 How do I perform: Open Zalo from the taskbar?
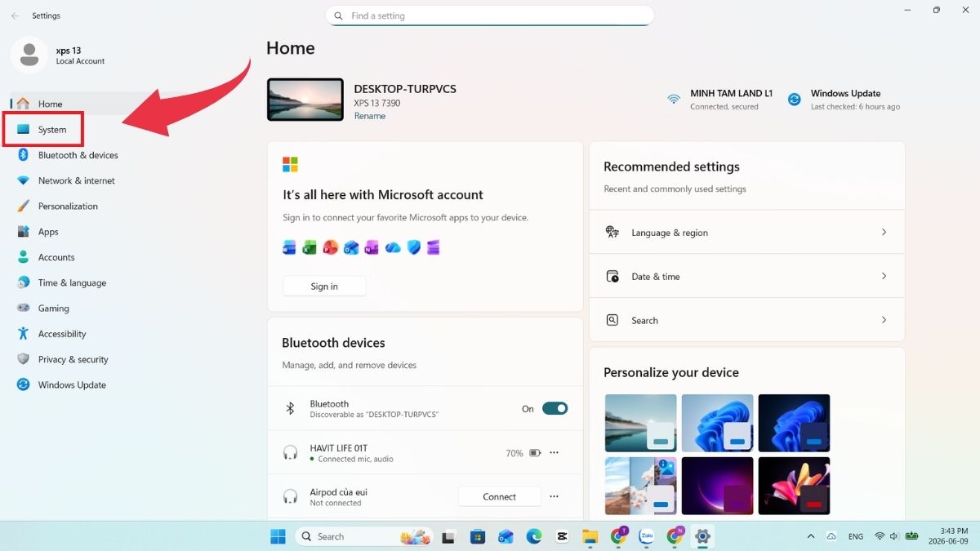point(647,536)
